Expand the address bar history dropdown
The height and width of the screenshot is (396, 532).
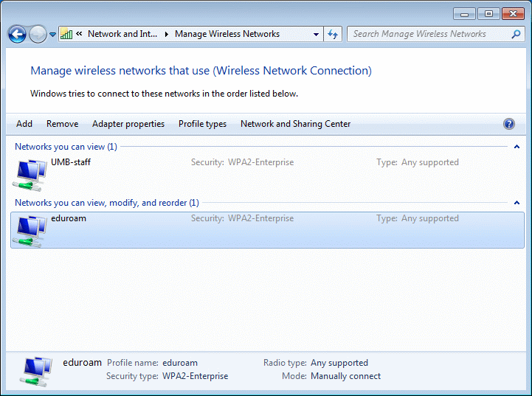click(x=317, y=34)
